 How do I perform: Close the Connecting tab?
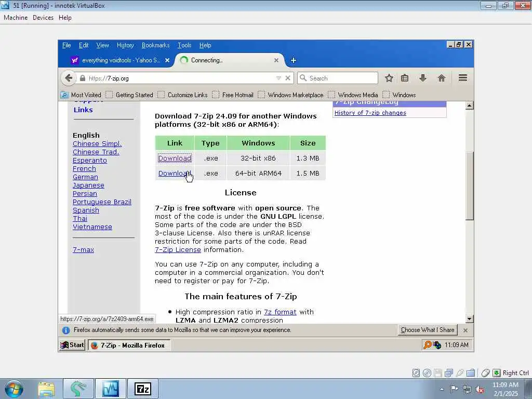(276, 60)
